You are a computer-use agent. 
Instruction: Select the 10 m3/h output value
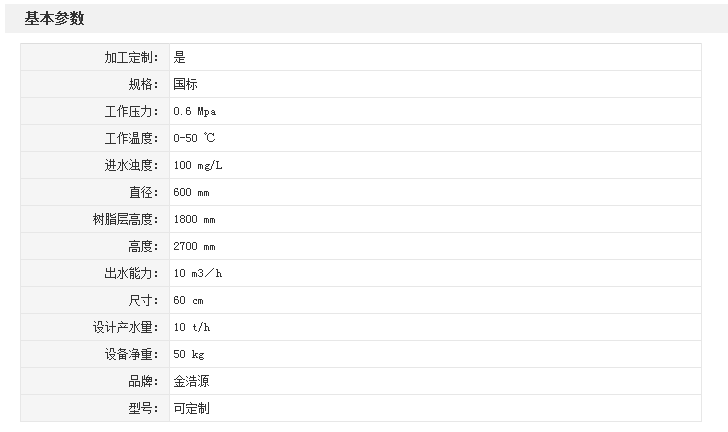198,273
